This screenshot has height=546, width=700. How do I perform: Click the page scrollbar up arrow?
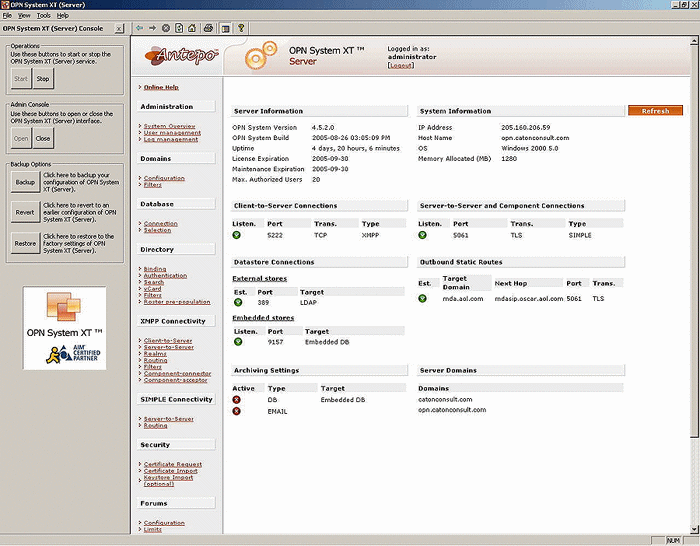click(x=694, y=41)
